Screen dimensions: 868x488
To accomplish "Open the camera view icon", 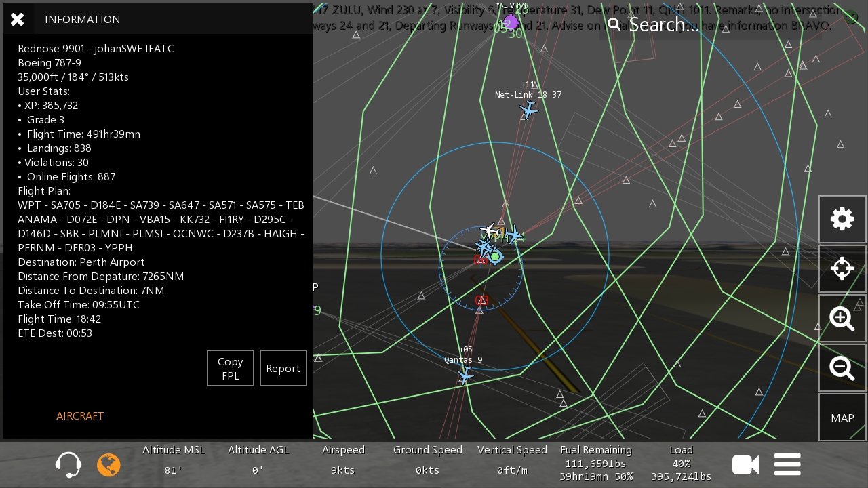I will (746, 465).
